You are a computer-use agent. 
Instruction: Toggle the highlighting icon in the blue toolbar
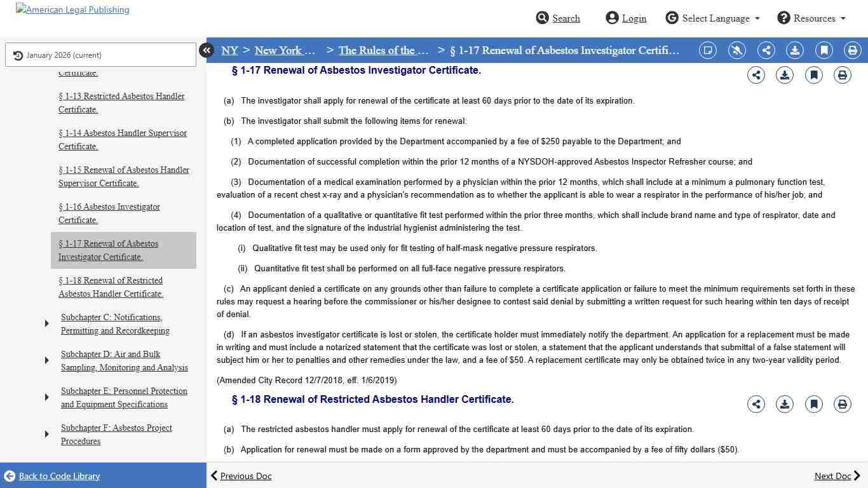[x=736, y=50]
